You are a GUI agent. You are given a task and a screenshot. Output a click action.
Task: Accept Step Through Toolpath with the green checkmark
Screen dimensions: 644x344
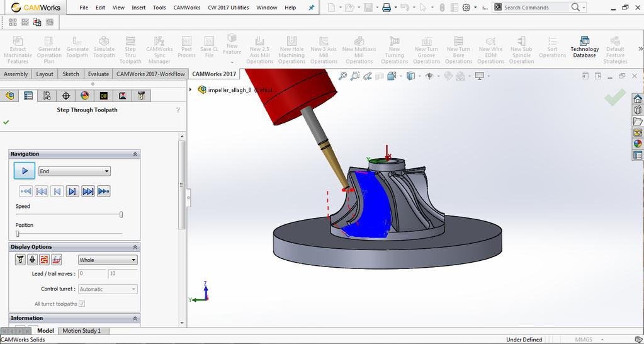pyautogui.click(x=6, y=122)
